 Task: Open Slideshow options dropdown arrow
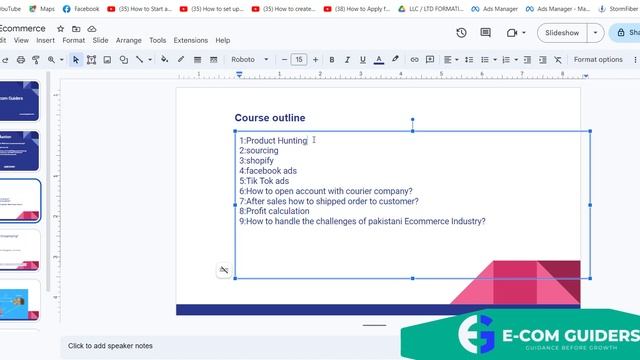pos(595,33)
